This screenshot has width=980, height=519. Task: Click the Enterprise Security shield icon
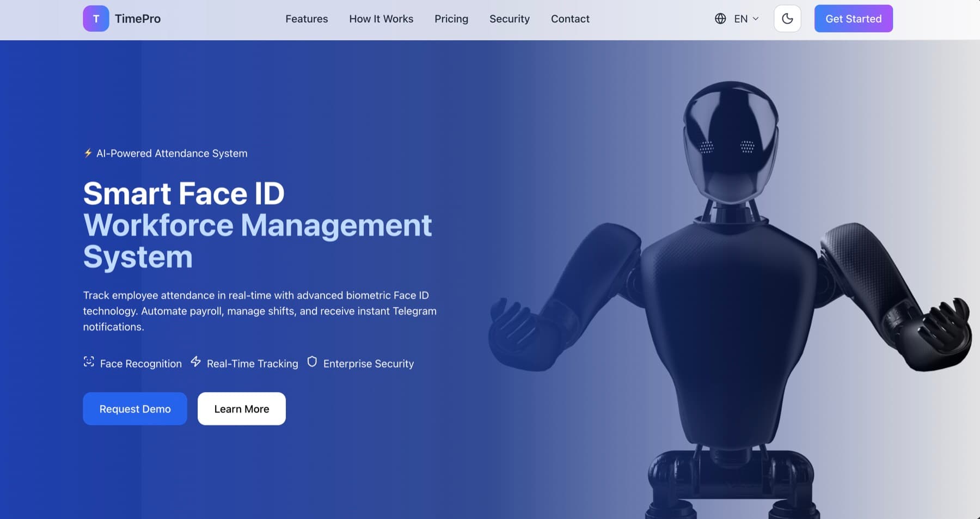(312, 362)
